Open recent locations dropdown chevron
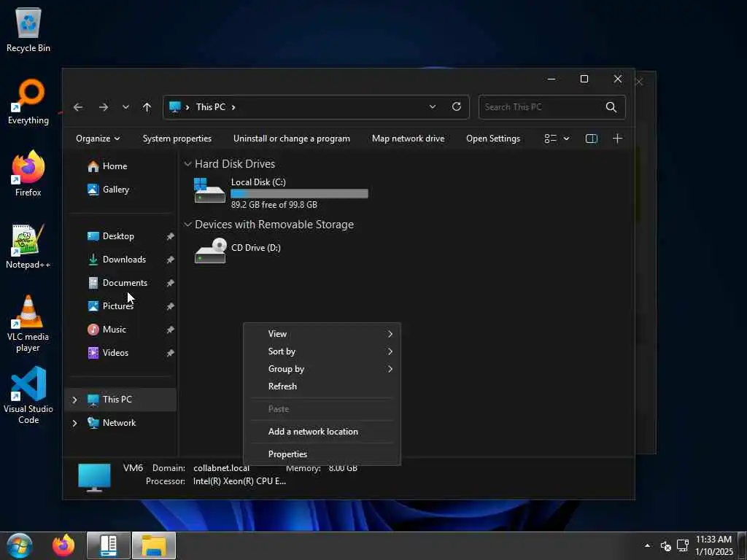The image size is (747, 560). click(125, 107)
